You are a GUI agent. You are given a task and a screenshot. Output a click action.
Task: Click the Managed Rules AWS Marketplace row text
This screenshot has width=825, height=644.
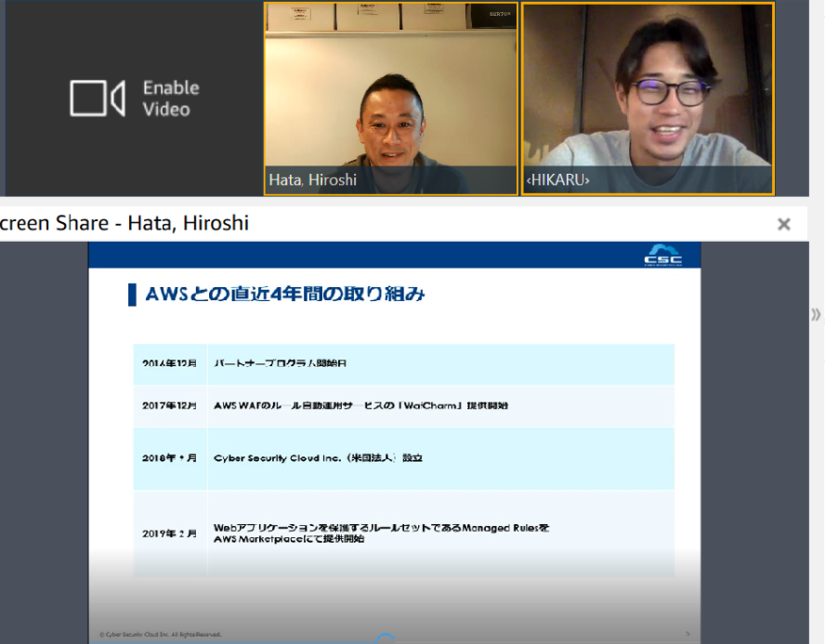(x=382, y=533)
